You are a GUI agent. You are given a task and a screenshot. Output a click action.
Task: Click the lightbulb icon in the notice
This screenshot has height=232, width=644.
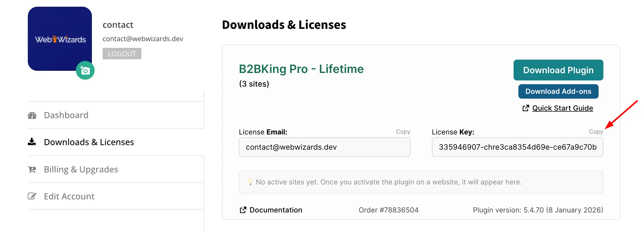coord(250,182)
